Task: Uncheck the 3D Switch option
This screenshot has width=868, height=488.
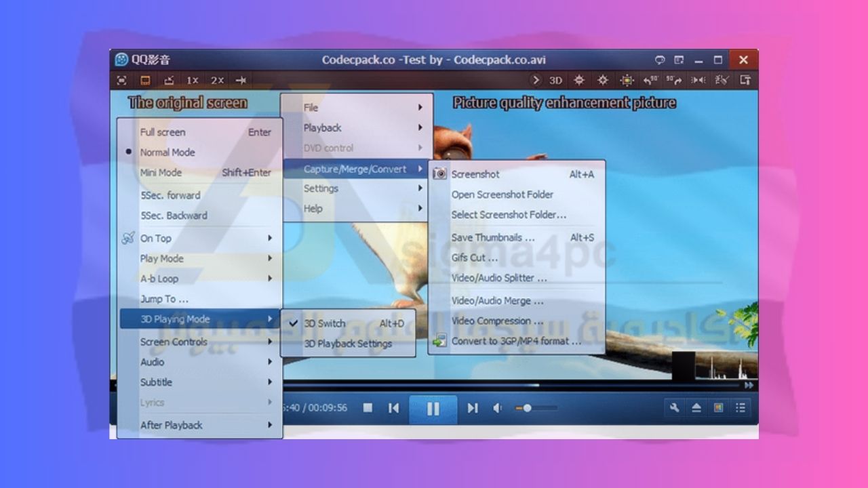Action: 348,323
